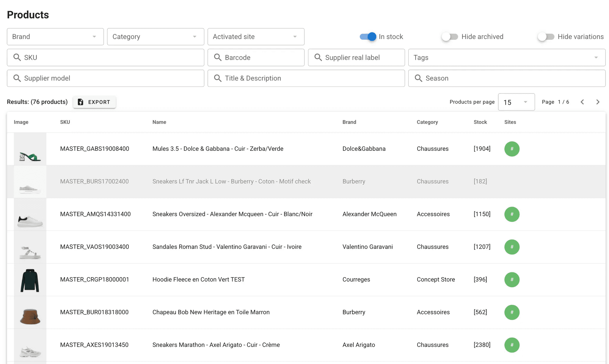
Task: Disable the In stock toggle
Action: 368,37
